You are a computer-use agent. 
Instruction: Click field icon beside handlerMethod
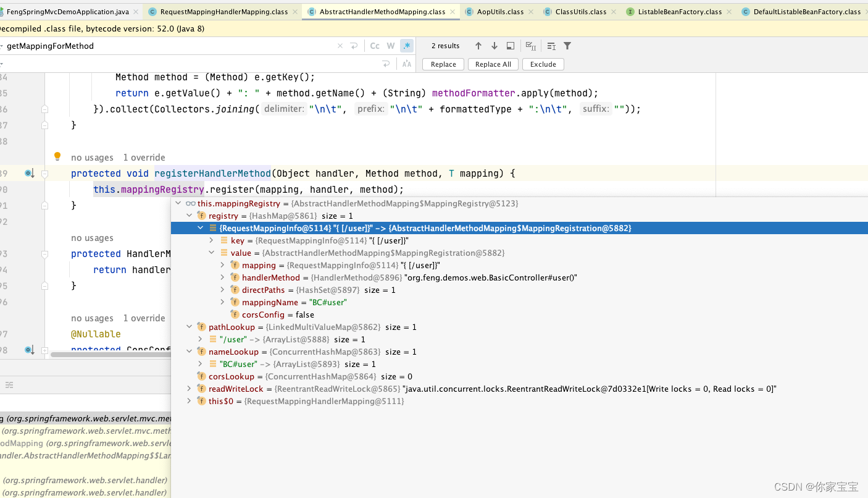click(x=235, y=277)
